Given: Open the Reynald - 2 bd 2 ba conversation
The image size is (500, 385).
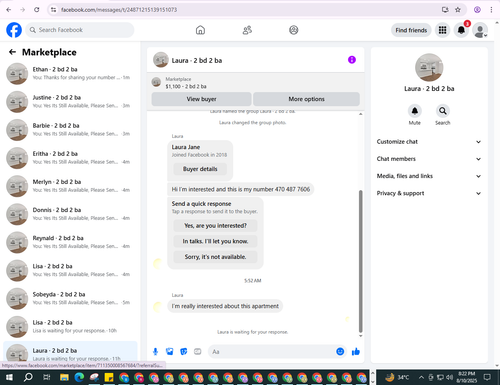Looking at the screenshot, I should click(70, 242).
